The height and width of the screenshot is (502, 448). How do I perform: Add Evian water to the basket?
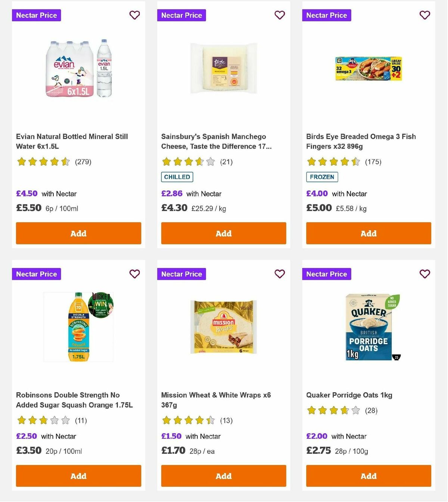[78, 233]
